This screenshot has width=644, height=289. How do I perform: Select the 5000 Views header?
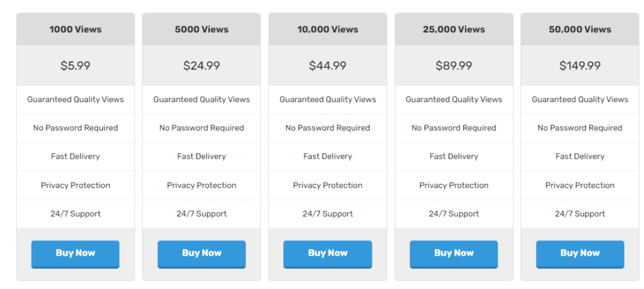click(202, 29)
